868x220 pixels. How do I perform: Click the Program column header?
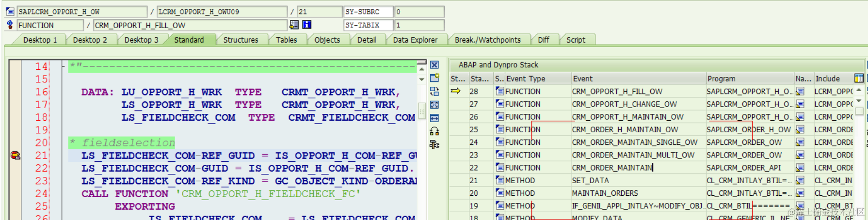750,79
